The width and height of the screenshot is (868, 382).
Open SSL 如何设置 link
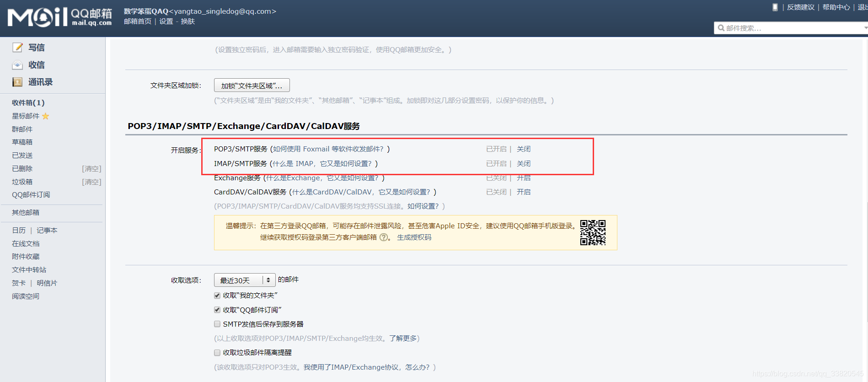point(423,206)
